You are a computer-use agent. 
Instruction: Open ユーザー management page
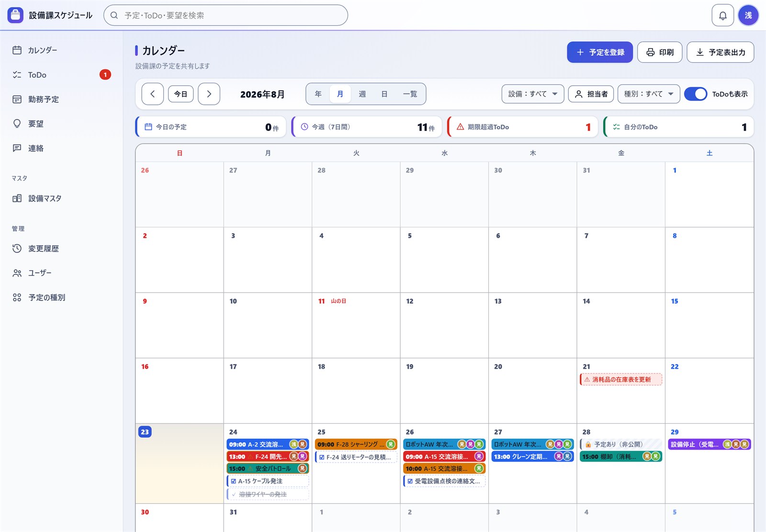pyautogui.click(x=61, y=273)
